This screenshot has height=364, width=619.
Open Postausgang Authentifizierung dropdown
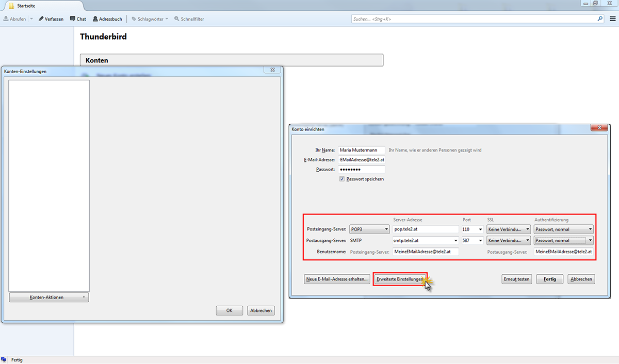[564, 240]
